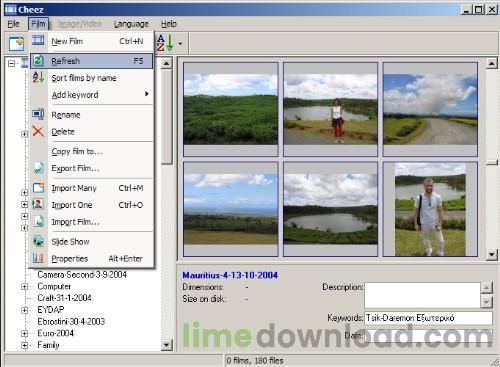Viewport: 500px width, 367px height.
Task: Open dropdown arrow beside A-Z sort button
Action: pos(180,44)
